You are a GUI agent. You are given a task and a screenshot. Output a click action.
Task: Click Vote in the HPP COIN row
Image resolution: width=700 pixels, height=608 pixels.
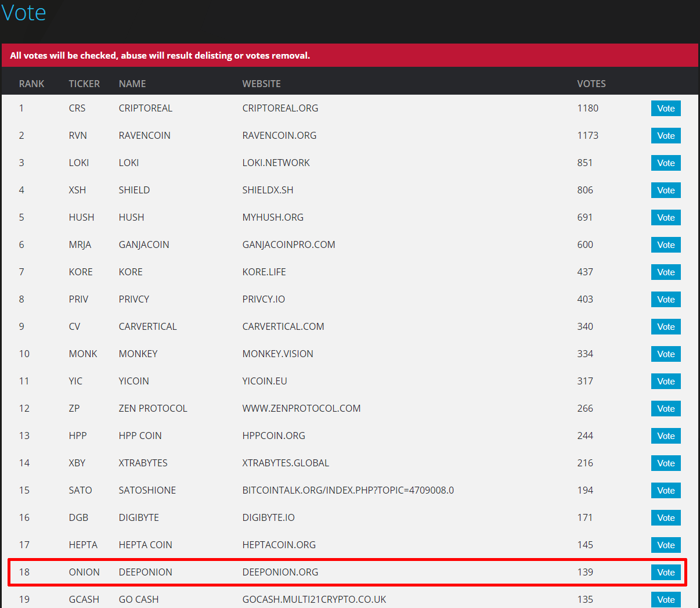click(x=666, y=436)
